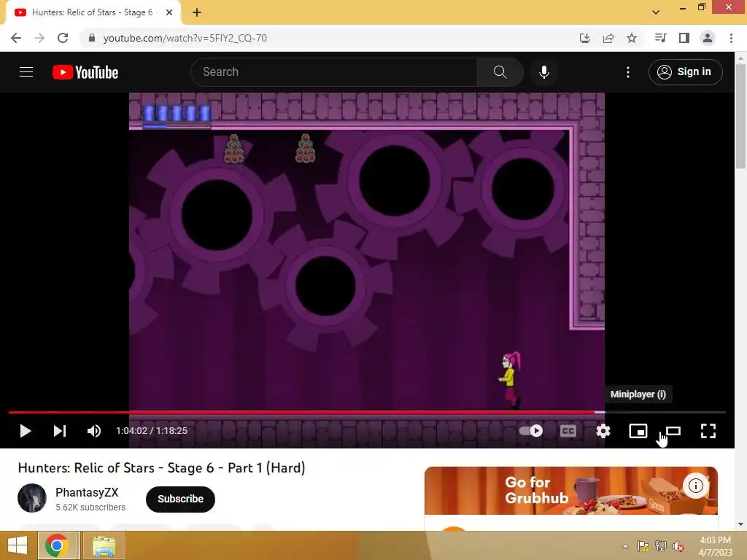Open YouTube settings three-dot menu
Screen dimensions: 747x560
click(x=628, y=72)
